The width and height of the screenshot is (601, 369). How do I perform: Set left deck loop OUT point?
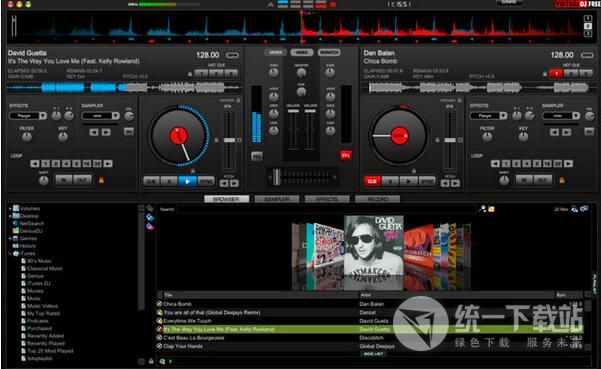click(x=82, y=180)
